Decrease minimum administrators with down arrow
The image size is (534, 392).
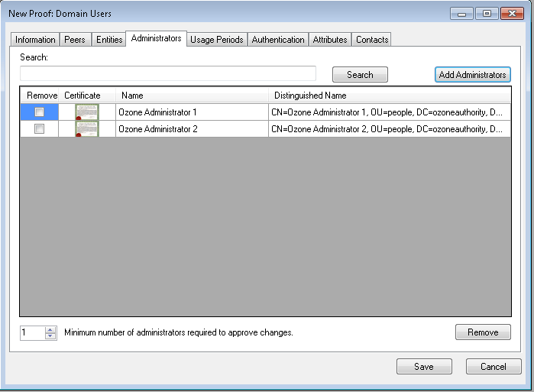(x=50, y=335)
